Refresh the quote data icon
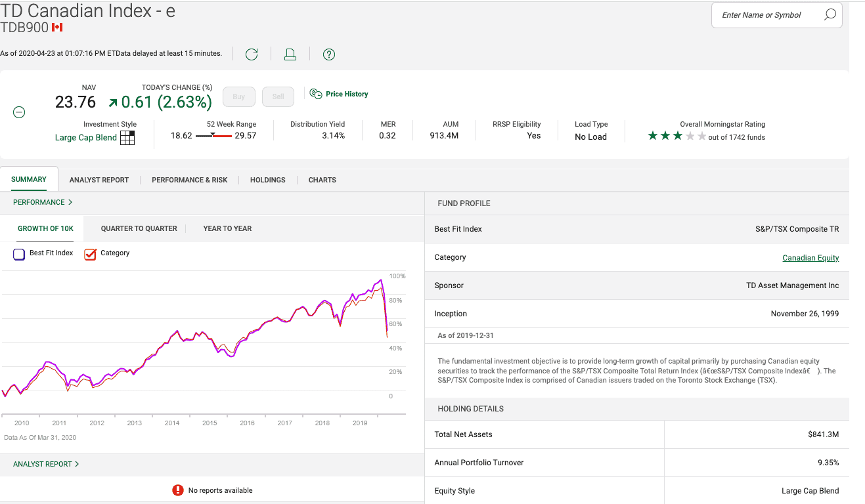Screen dimensions: 865x504 pyautogui.click(x=252, y=54)
